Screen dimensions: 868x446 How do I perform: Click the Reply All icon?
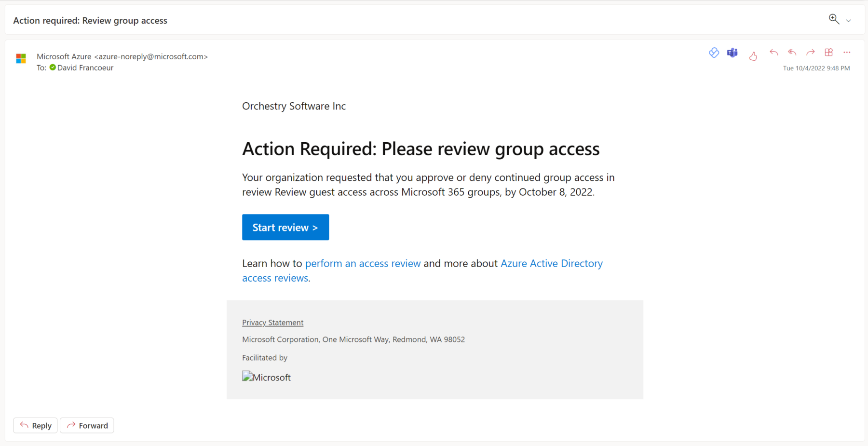click(x=792, y=53)
